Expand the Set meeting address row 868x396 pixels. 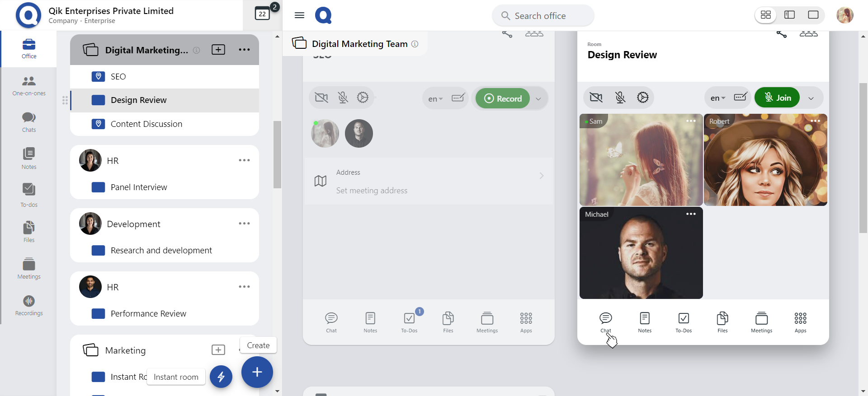tap(429, 181)
